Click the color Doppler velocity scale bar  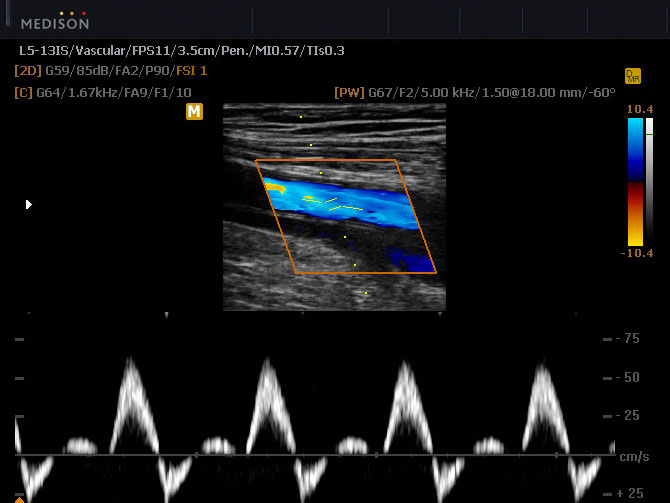(635, 182)
